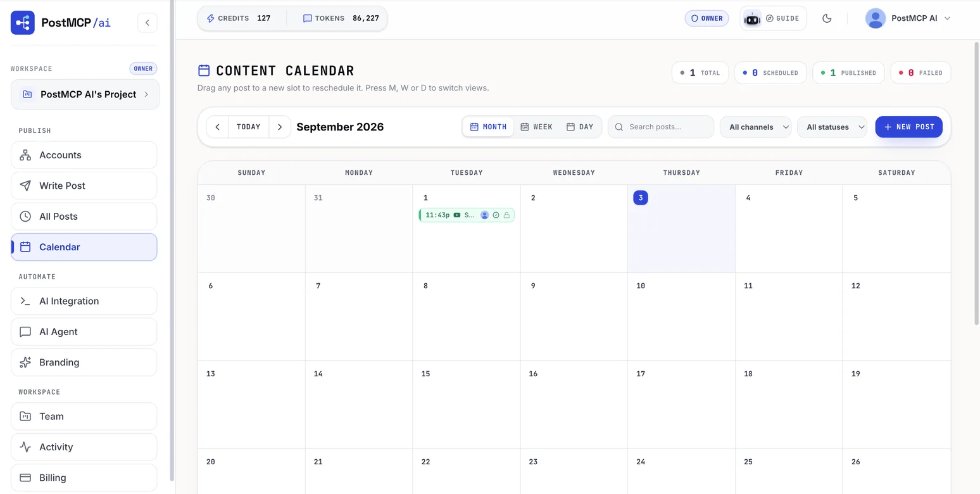Click the Activity pulse icon

[25, 447]
